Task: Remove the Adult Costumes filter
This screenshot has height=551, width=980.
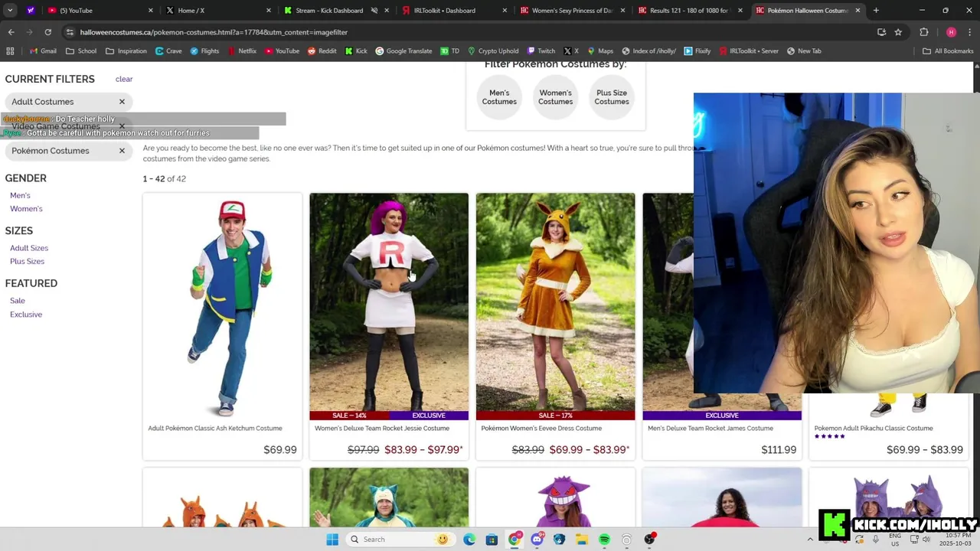Action: point(122,102)
